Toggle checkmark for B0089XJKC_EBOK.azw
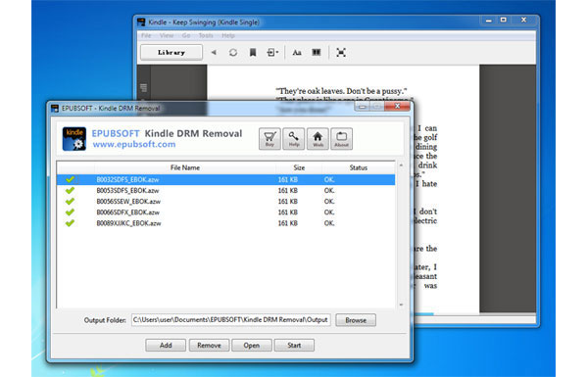 [70, 223]
